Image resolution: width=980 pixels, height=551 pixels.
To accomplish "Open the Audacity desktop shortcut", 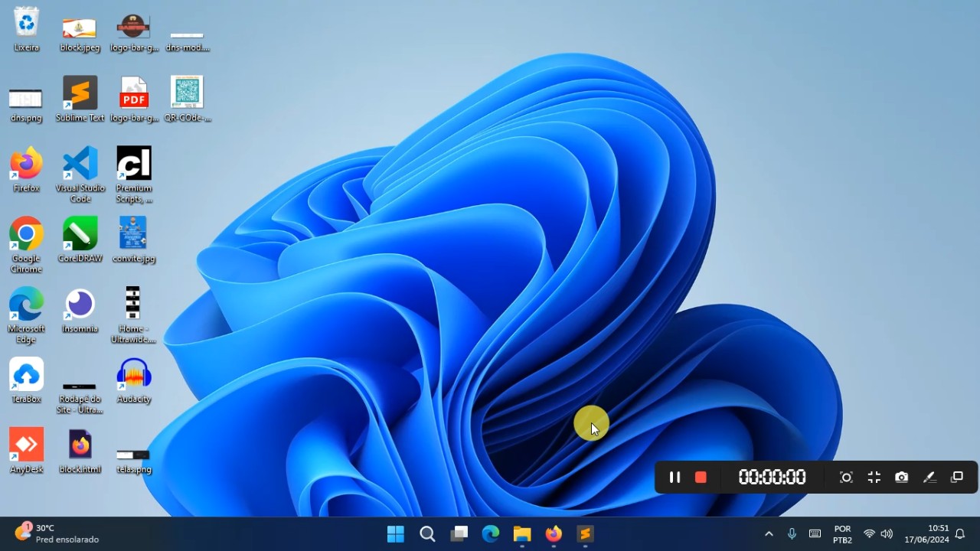I will pyautogui.click(x=134, y=381).
